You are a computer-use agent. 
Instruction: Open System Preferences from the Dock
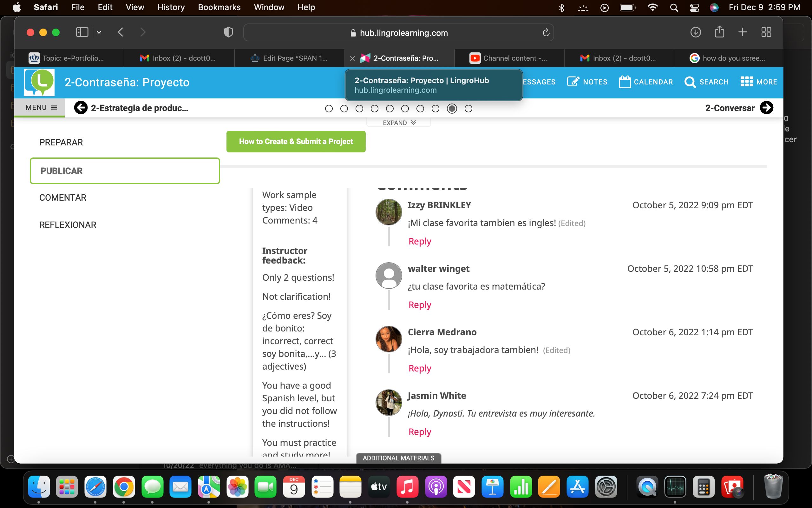606,486
